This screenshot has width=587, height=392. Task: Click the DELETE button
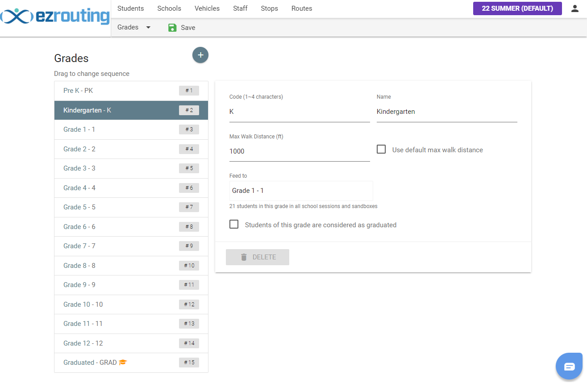(258, 257)
